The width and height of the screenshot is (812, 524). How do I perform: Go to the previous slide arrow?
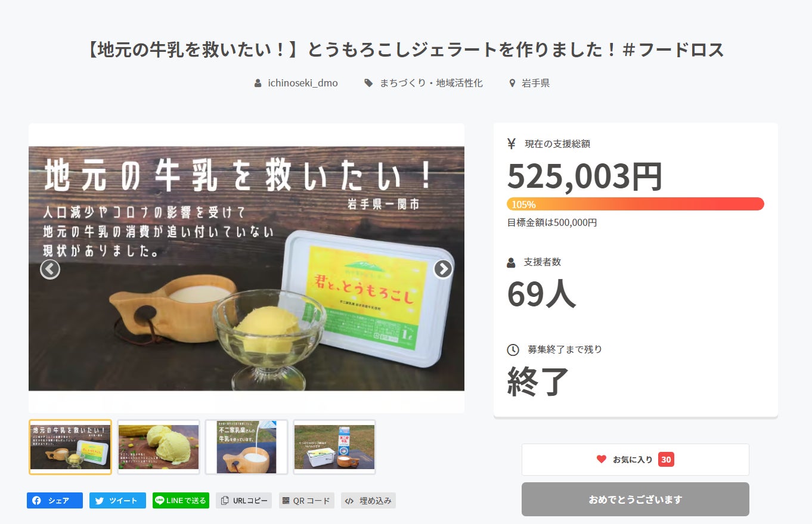[50, 269]
